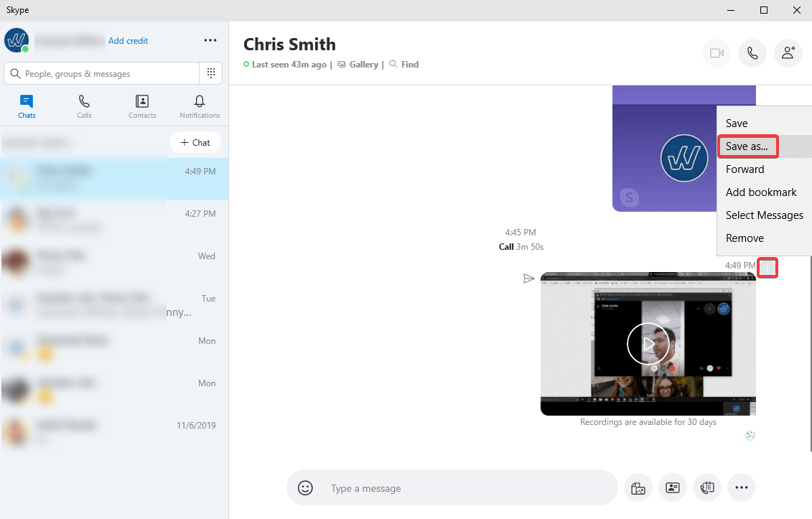Open more message actions near the composer

pyautogui.click(x=742, y=487)
